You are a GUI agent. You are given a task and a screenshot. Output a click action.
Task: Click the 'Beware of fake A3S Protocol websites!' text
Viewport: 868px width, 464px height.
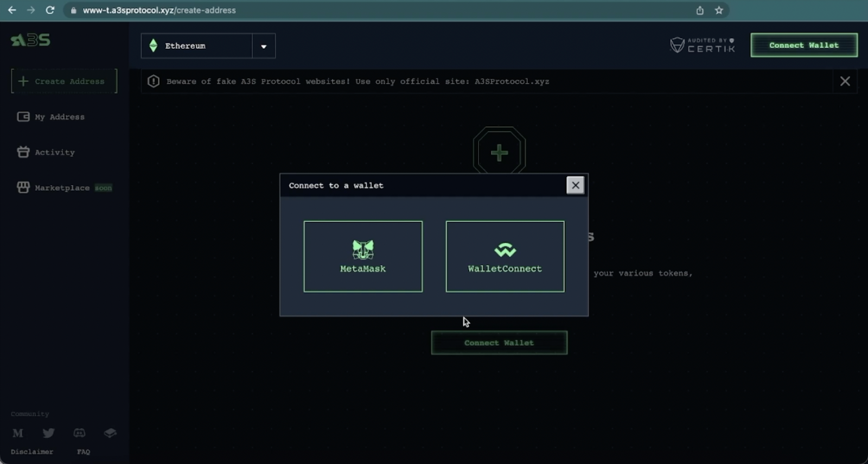click(x=258, y=81)
